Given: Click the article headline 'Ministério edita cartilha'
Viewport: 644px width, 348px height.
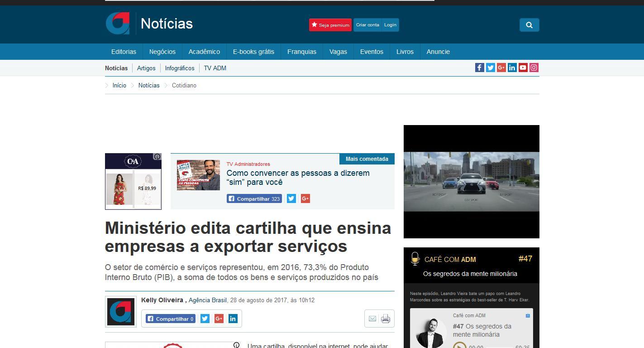Looking at the screenshot, I should [248, 237].
